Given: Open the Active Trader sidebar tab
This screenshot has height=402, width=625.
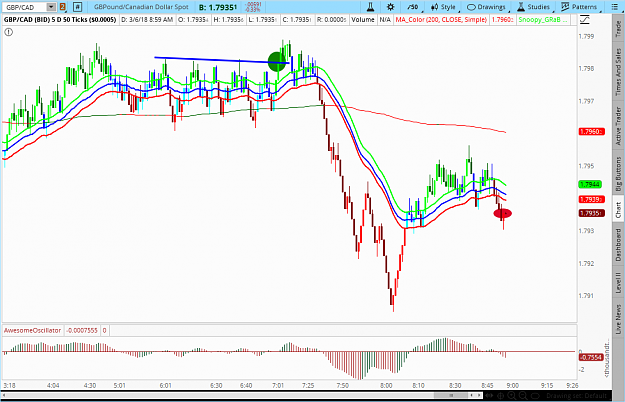Looking at the screenshot, I should (618, 126).
